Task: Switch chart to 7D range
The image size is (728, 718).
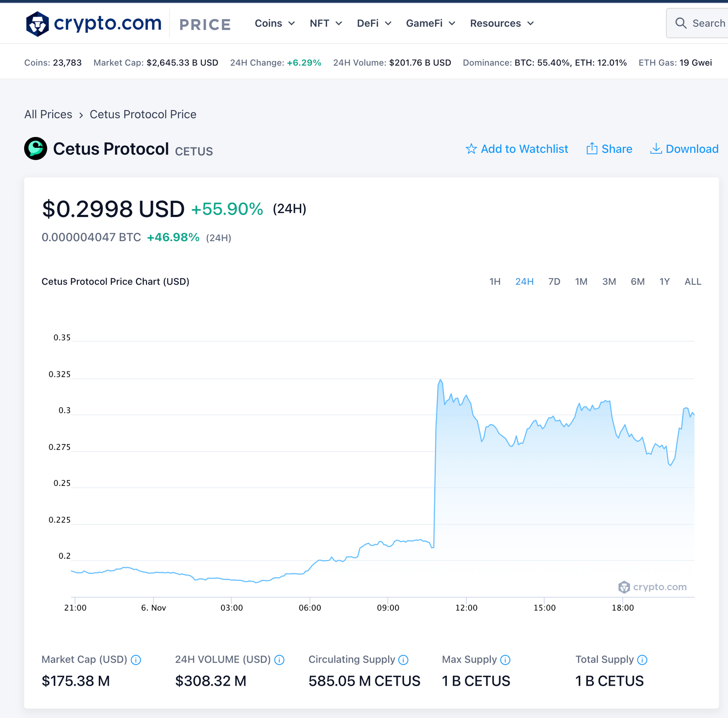Action: click(x=554, y=282)
